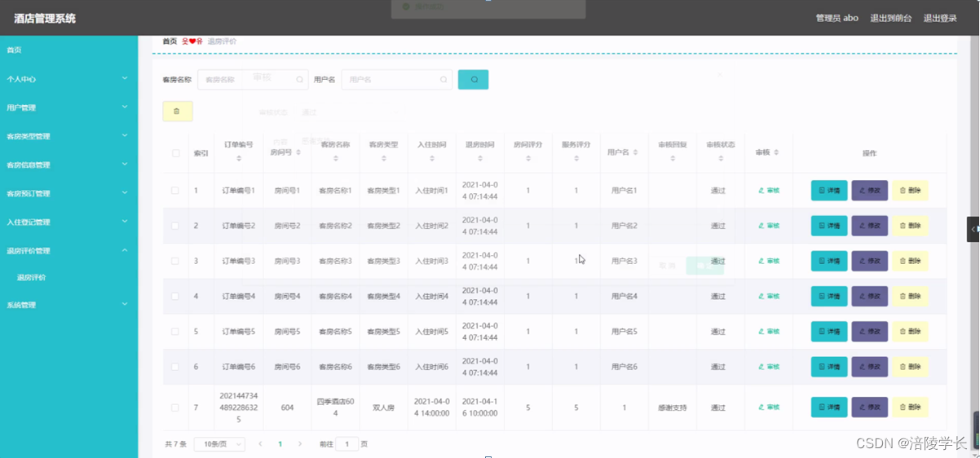
Task: Click 修改 for 订单编号2 row
Action: pyautogui.click(x=870, y=226)
